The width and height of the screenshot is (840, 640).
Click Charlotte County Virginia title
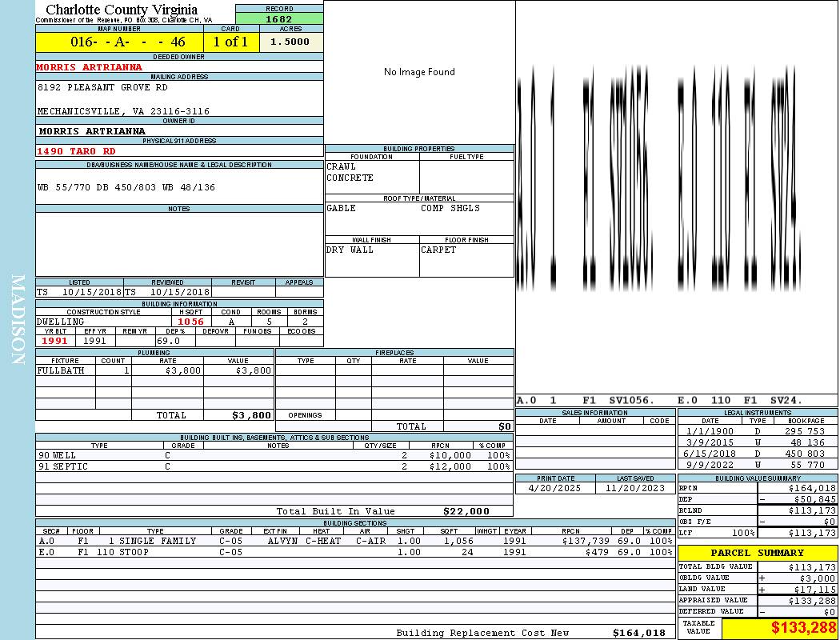point(122,10)
